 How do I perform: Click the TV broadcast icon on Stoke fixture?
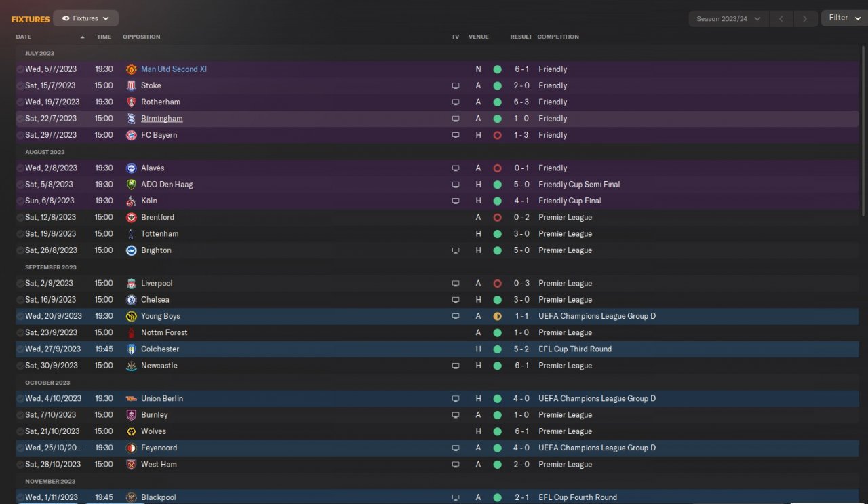coord(456,85)
